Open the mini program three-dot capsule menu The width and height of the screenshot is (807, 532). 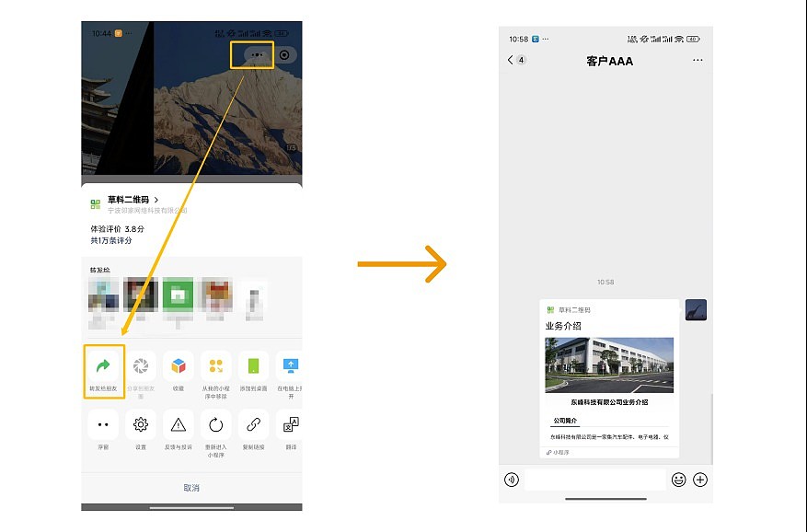[x=257, y=54]
